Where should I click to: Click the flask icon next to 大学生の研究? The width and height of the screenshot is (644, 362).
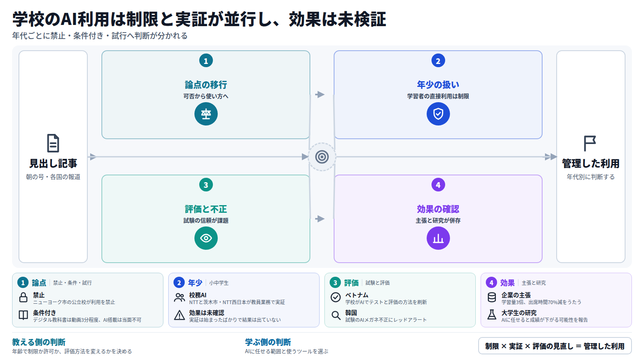pos(492,315)
